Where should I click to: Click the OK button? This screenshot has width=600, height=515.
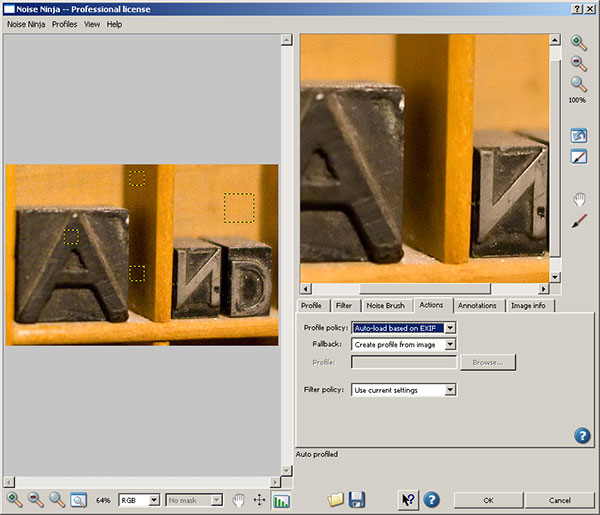coord(487,499)
